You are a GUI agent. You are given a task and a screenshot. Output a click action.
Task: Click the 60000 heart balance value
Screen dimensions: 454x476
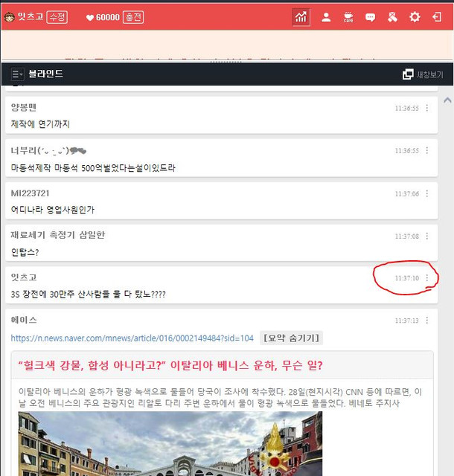pyautogui.click(x=108, y=17)
